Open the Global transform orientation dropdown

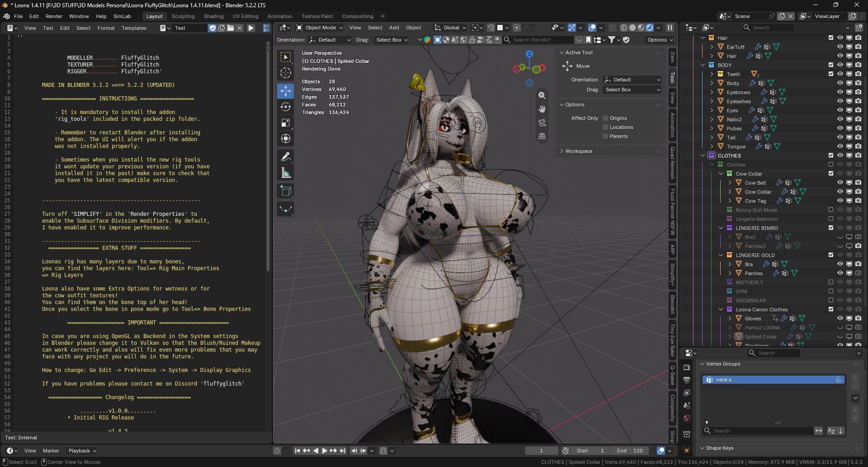point(450,28)
